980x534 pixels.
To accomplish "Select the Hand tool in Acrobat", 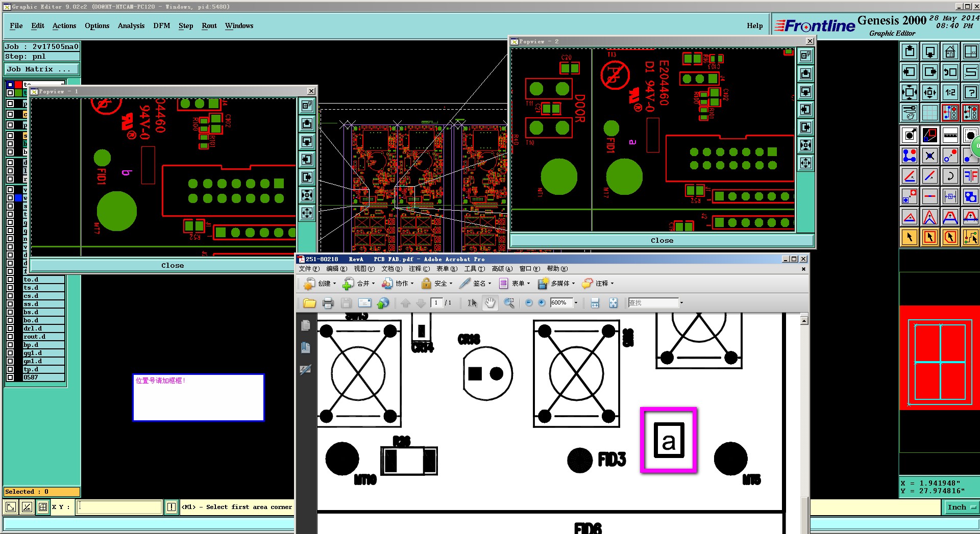I will 490,303.
